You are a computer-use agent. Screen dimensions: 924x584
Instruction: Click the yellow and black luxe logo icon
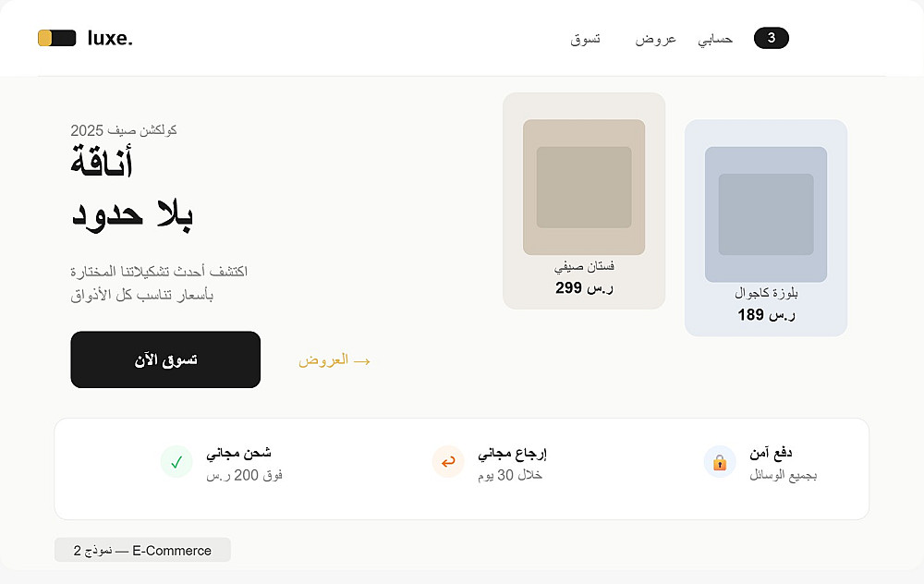pyautogui.click(x=56, y=38)
